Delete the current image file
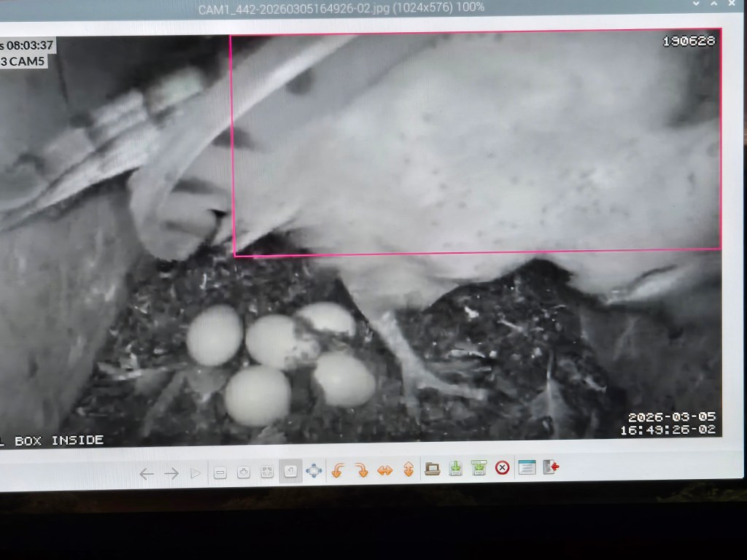Image resolution: width=747 pixels, height=560 pixels. click(502, 467)
